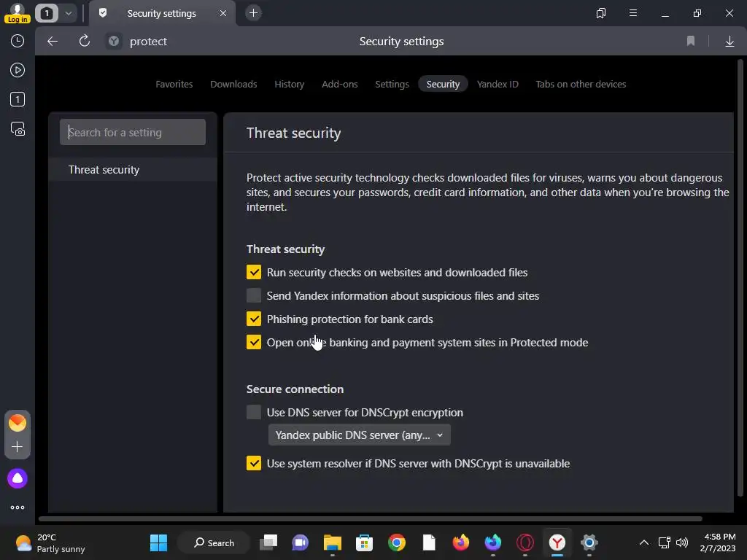Open the volume speaker icon

point(682,542)
